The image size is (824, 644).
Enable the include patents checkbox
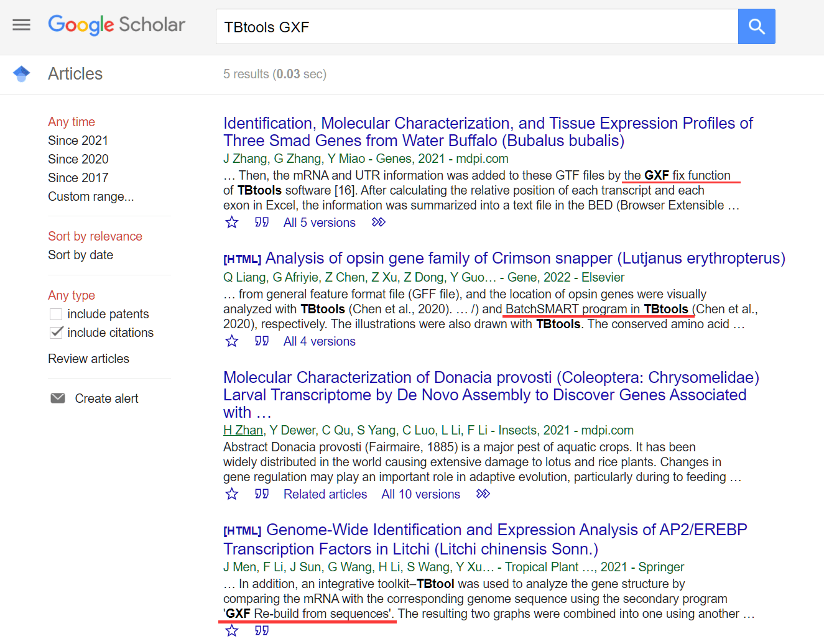point(56,314)
